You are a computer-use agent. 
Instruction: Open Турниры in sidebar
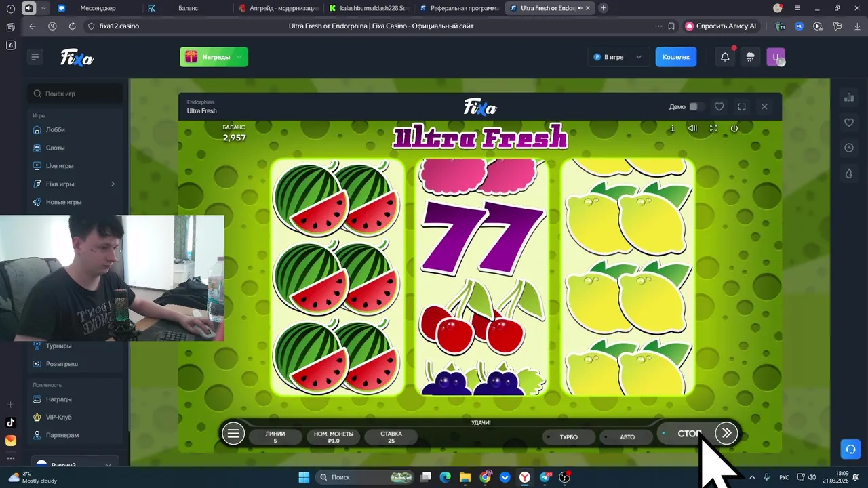coord(75,346)
